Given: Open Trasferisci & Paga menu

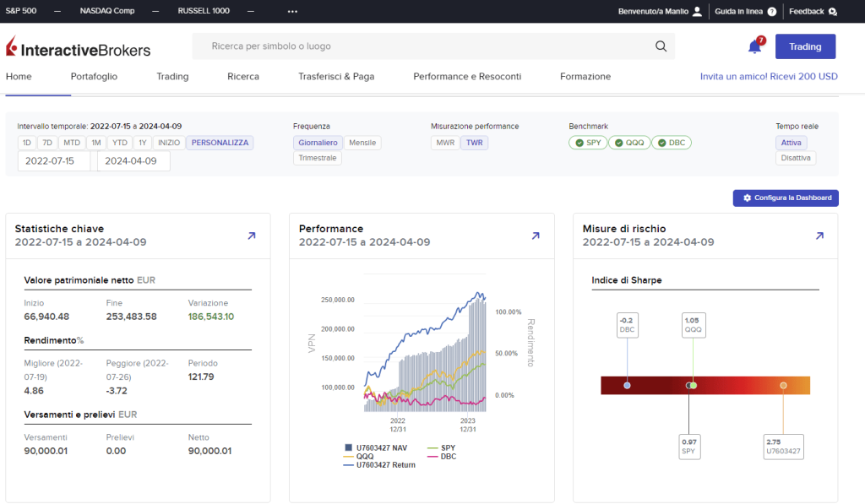Looking at the screenshot, I should tap(336, 77).
